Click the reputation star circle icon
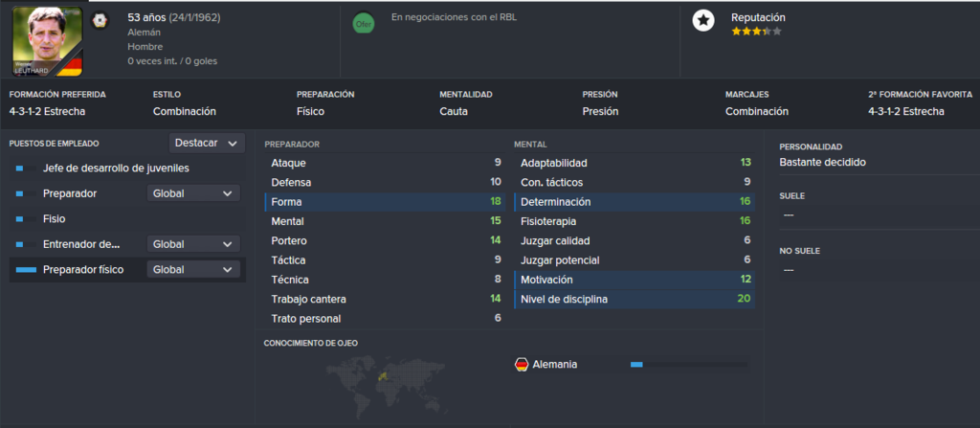 coord(703,21)
